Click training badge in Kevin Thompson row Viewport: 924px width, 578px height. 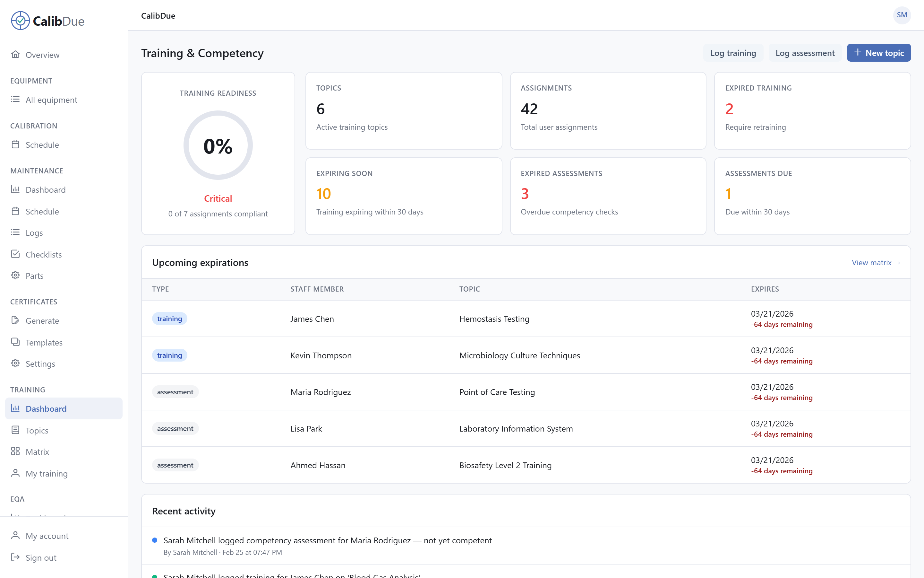[x=169, y=355]
